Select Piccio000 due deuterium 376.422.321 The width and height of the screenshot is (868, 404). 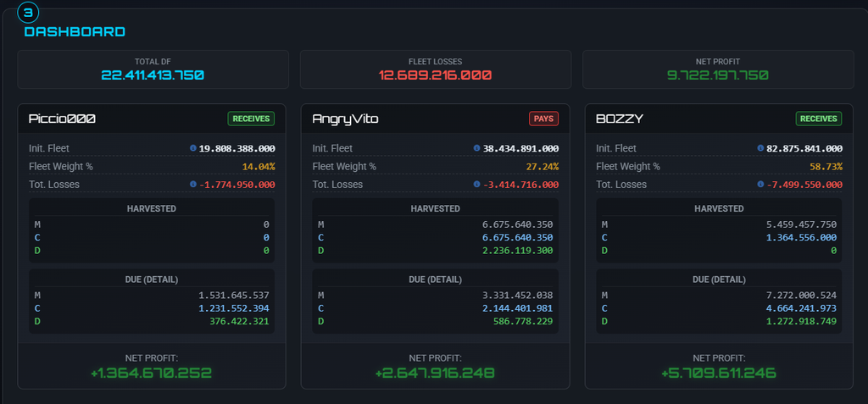238,321
